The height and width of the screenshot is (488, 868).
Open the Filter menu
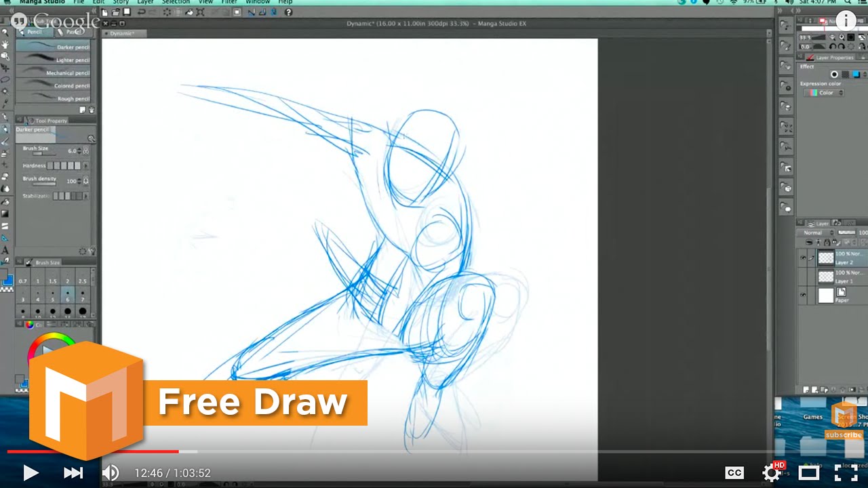(x=229, y=2)
